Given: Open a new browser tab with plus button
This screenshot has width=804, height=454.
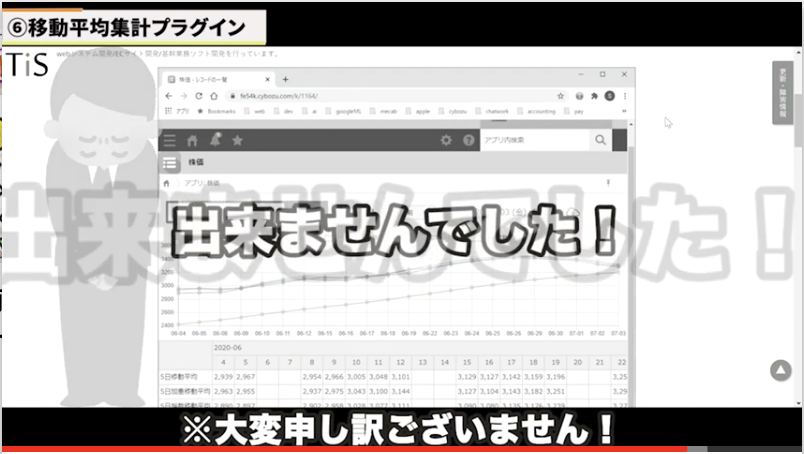Looking at the screenshot, I should point(286,79).
